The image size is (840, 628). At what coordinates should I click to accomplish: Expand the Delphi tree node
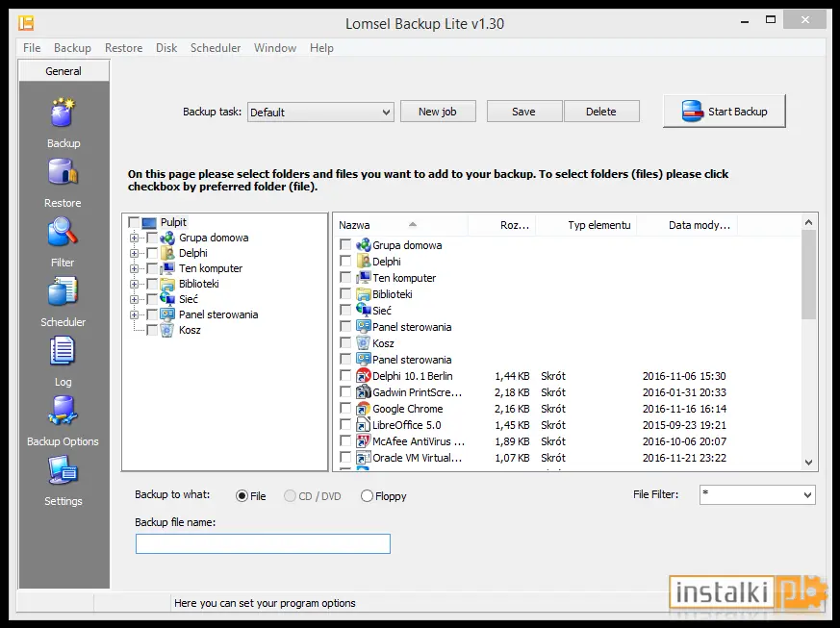click(x=134, y=253)
